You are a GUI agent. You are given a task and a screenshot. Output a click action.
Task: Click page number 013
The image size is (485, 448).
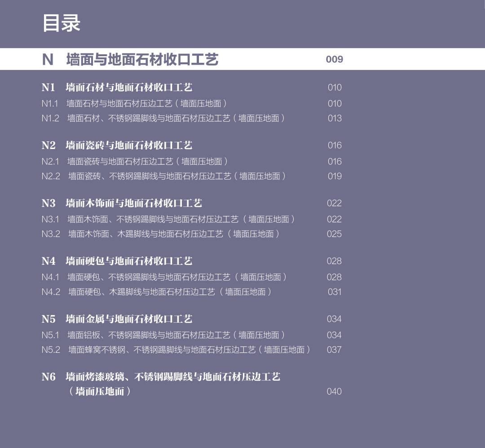[x=335, y=118]
